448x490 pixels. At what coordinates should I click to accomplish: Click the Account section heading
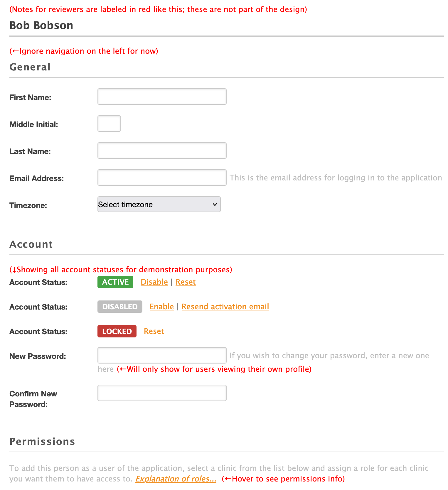click(x=31, y=244)
